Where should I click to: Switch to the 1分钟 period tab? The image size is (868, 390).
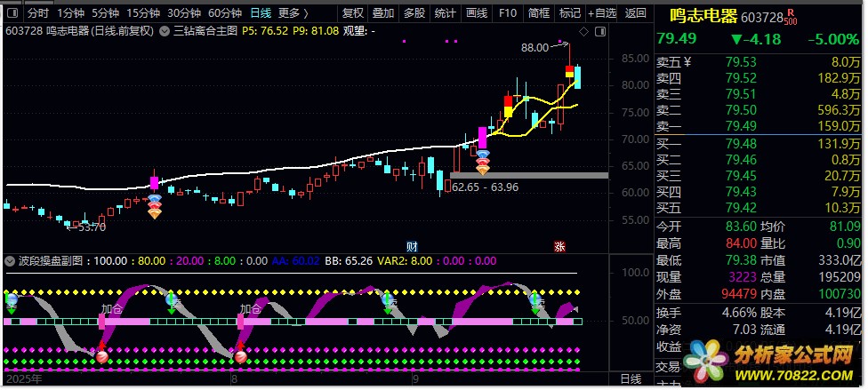(71, 12)
